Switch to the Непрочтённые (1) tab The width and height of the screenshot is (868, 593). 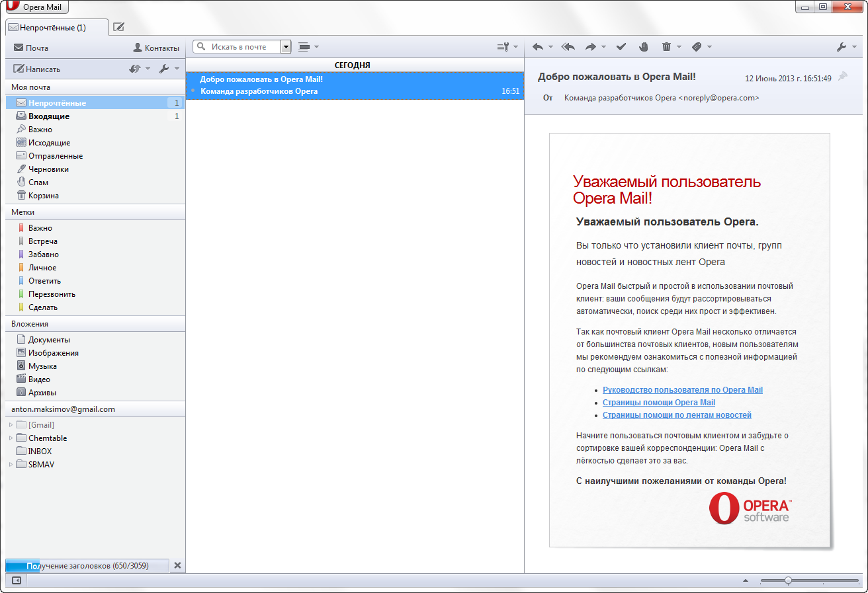click(57, 27)
